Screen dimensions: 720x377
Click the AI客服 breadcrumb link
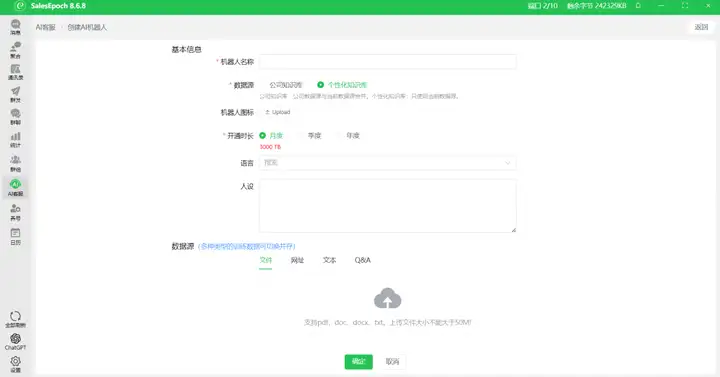point(45,27)
